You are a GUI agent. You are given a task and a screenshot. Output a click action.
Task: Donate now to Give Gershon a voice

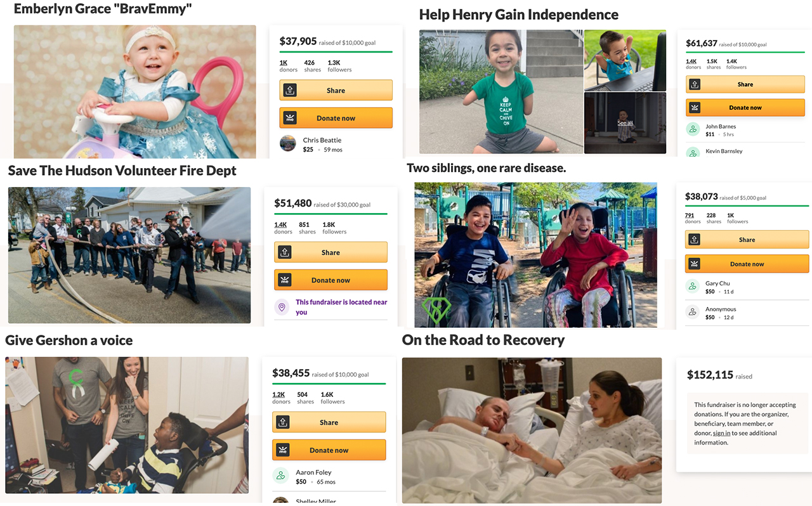pyautogui.click(x=329, y=450)
